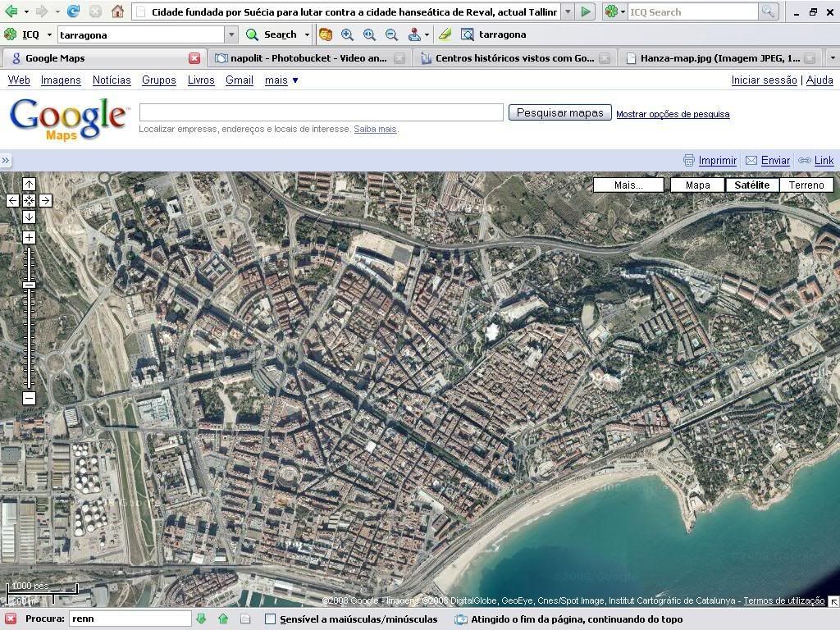Click the Google Maps search input field

click(321, 112)
